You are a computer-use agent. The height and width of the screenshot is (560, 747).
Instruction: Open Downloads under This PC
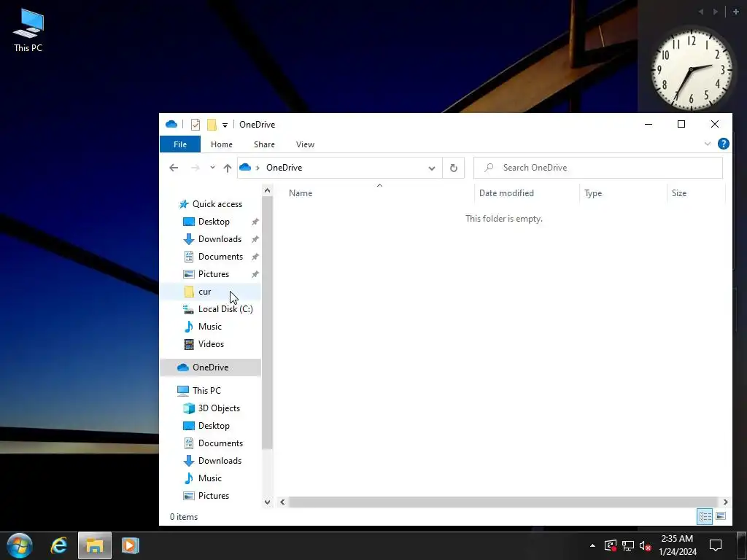point(220,461)
